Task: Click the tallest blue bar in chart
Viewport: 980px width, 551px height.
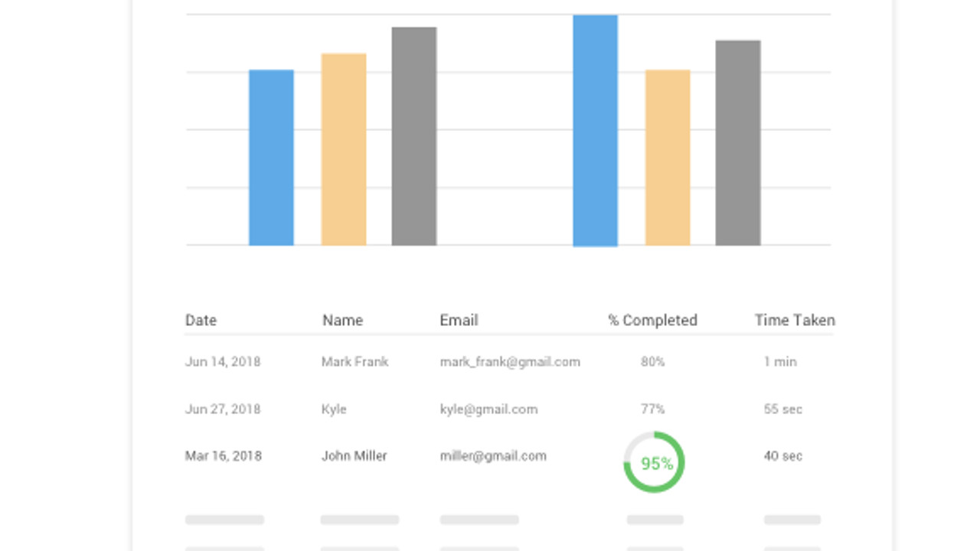Action: click(595, 131)
